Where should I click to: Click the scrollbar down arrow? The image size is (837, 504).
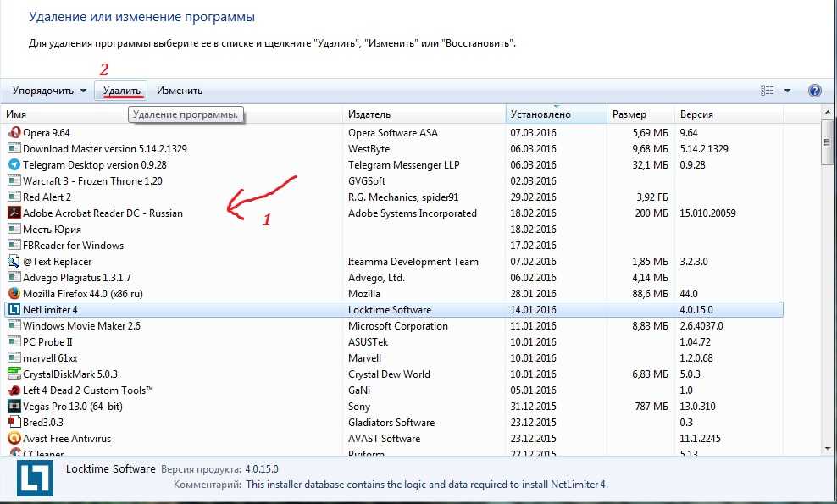[x=828, y=448]
